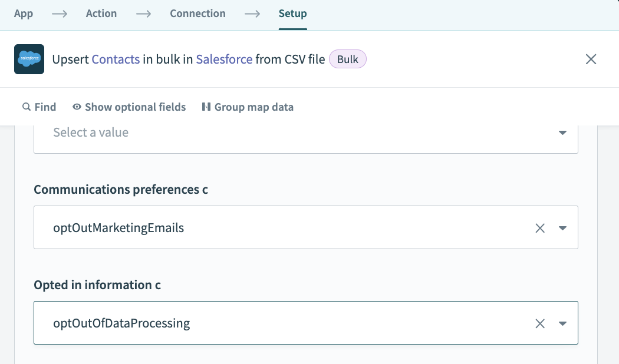Viewport: 619px width, 364px height.
Task: Close the Salesforce setup panel
Action: pos(591,59)
